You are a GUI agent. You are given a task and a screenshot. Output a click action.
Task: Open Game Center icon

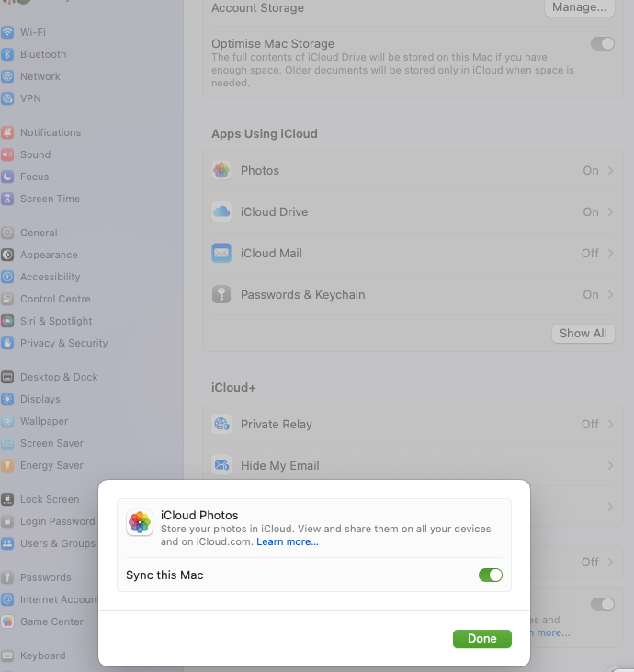click(x=7, y=621)
